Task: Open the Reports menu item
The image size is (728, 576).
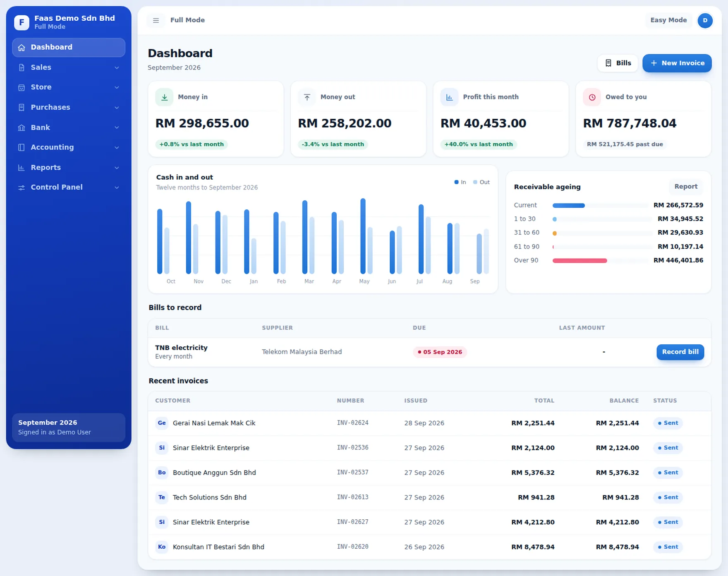Action: (x=69, y=168)
